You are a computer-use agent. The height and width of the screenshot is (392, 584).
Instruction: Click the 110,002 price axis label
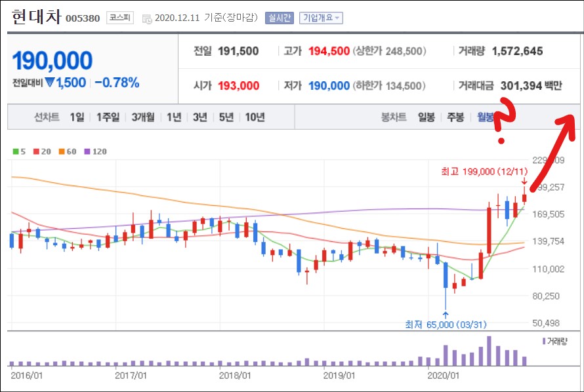(x=549, y=269)
